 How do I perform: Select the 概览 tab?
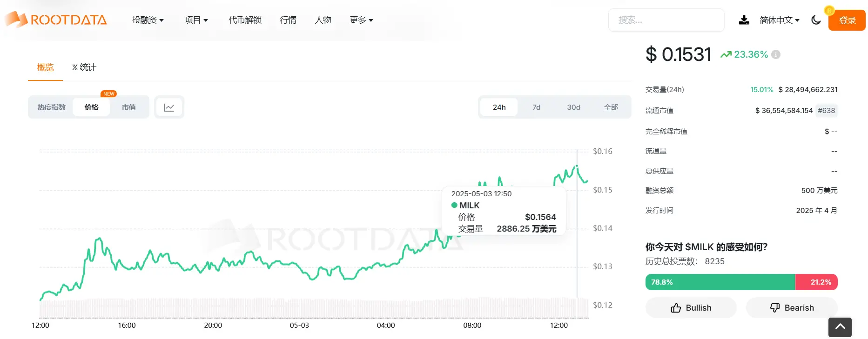click(45, 67)
